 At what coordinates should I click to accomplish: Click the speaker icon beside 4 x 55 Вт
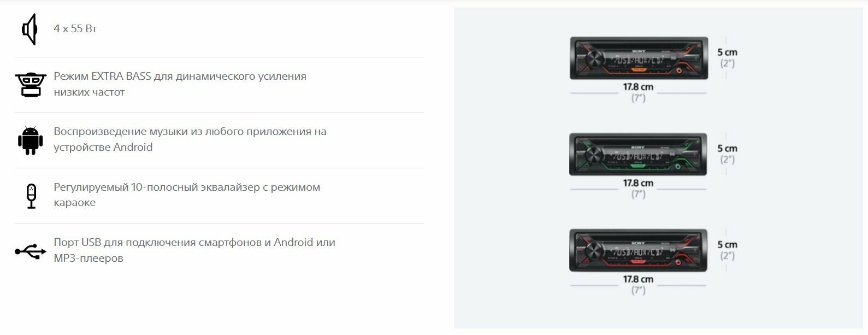29,29
